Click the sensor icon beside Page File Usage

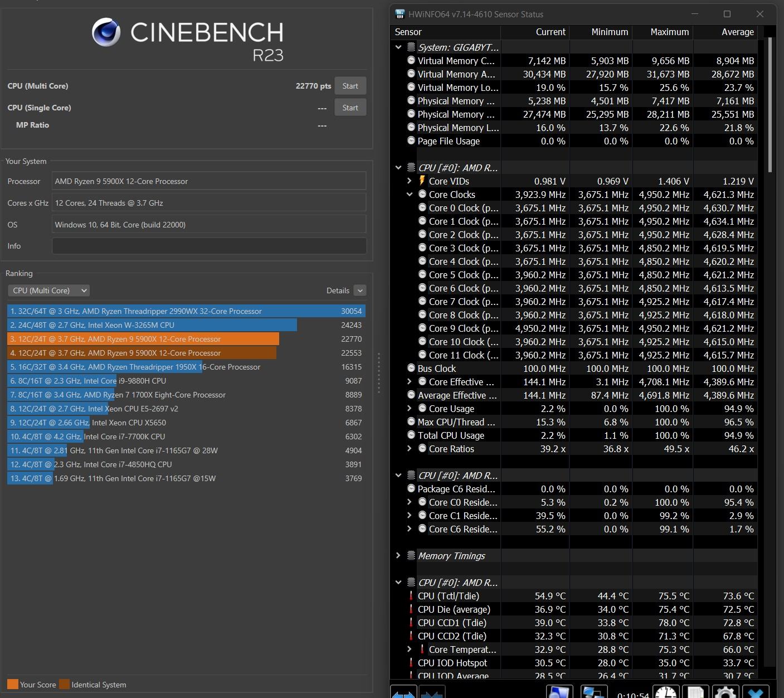[411, 140]
